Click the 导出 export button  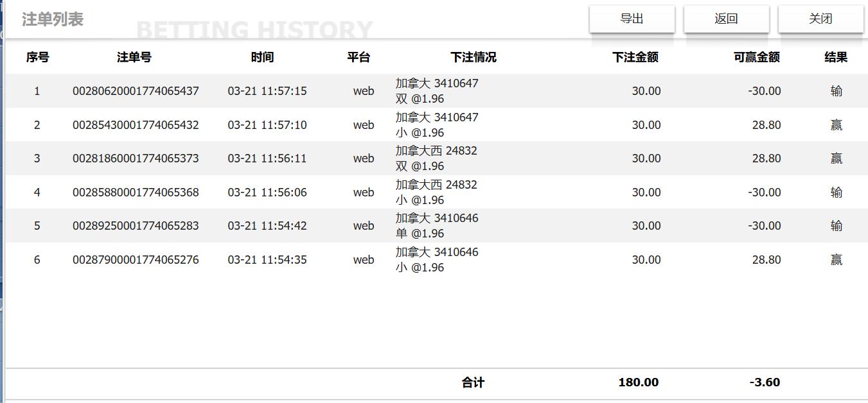click(632, 19)
